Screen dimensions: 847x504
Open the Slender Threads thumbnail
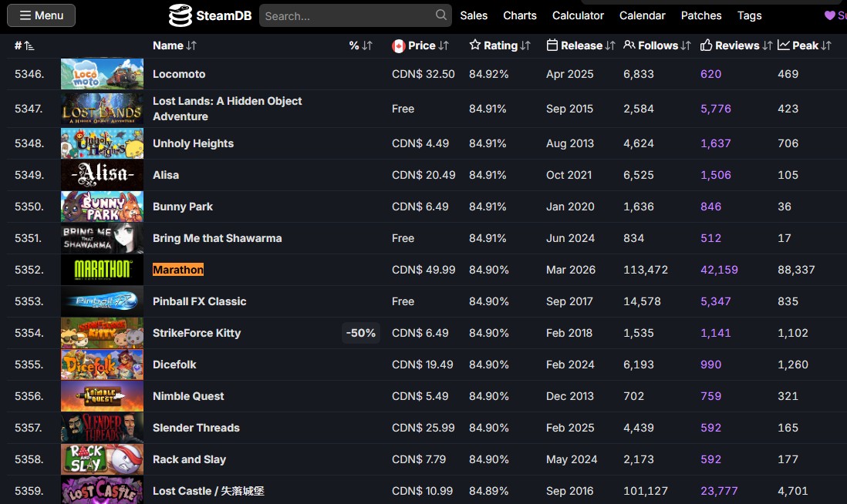102,428
